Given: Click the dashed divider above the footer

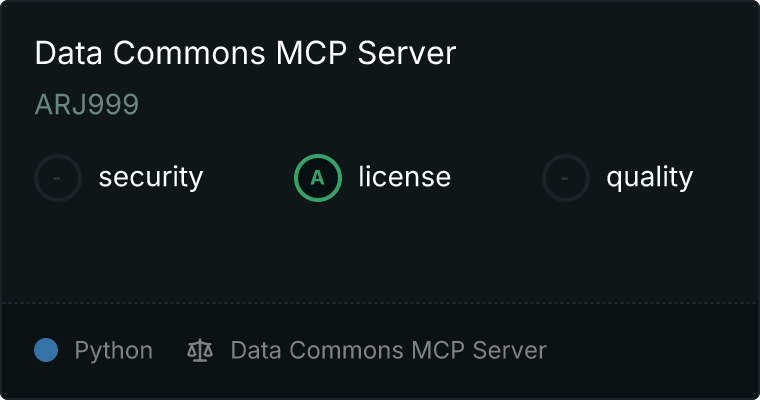Looking at the screenshot, I should tap(380, 303).
